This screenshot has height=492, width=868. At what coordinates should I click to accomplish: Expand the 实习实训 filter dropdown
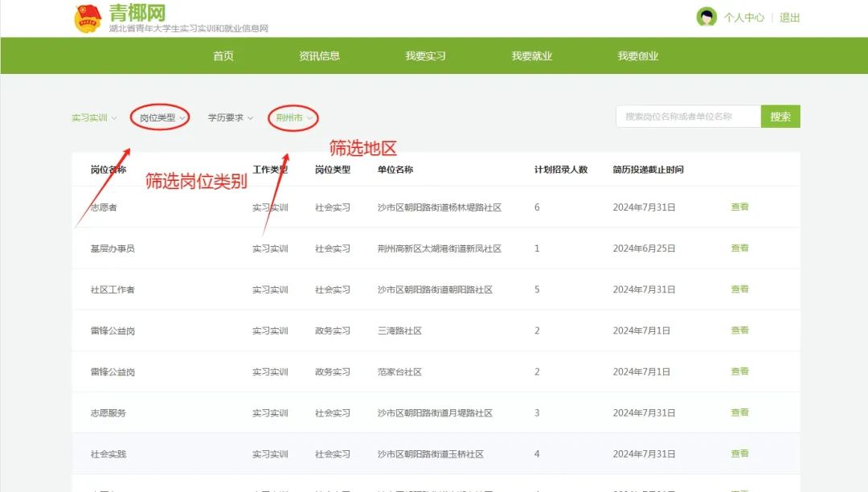coord(93,118)
